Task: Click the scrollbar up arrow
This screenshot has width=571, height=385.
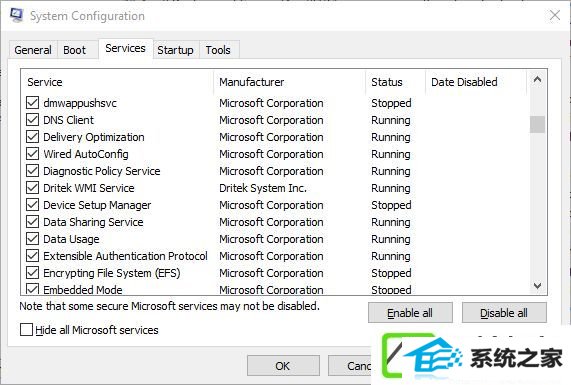Action: pyautogui.click(x=537, y=79)
